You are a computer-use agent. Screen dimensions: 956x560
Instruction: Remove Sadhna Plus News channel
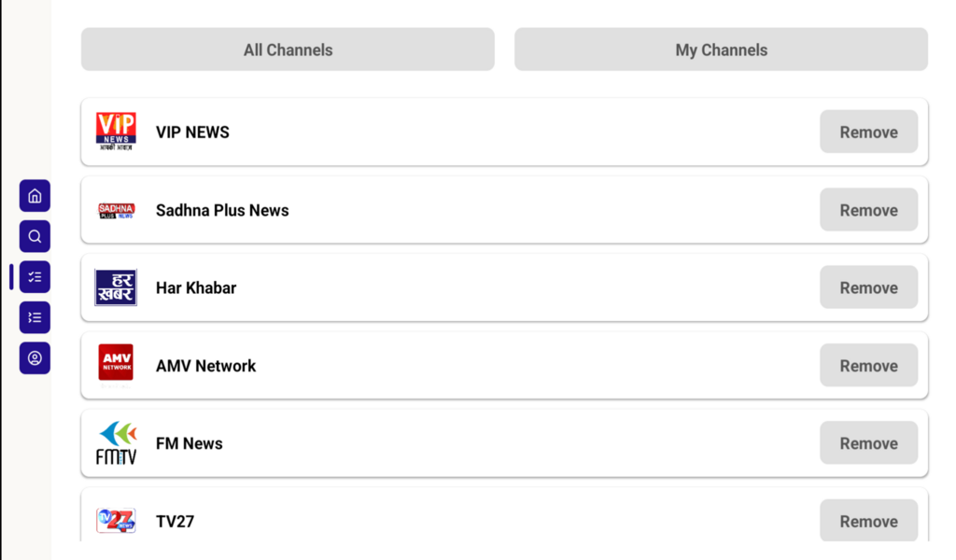pos(868,210)
